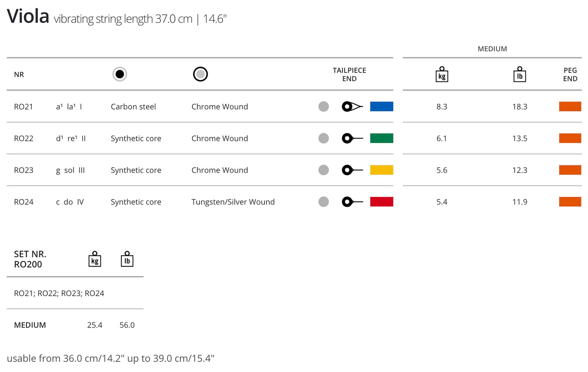588x372 pixels.
Task: Click the lb icon beside SET NR. RO200
Action: [x=127, y=260]
